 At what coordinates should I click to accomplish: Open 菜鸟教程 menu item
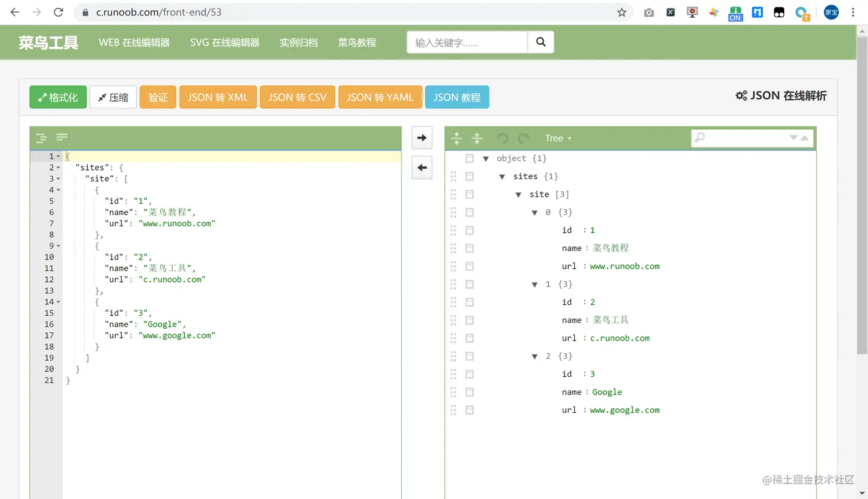click(357, 42)
